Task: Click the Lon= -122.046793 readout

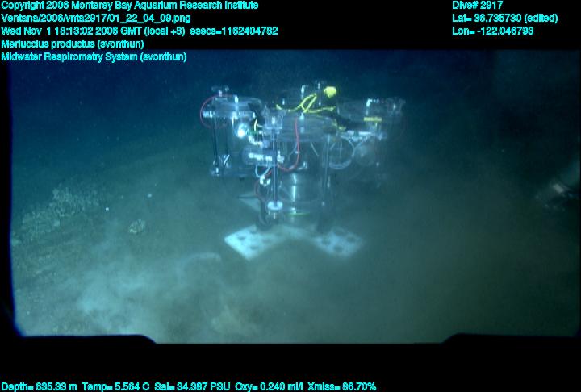Action: [493, 31]
